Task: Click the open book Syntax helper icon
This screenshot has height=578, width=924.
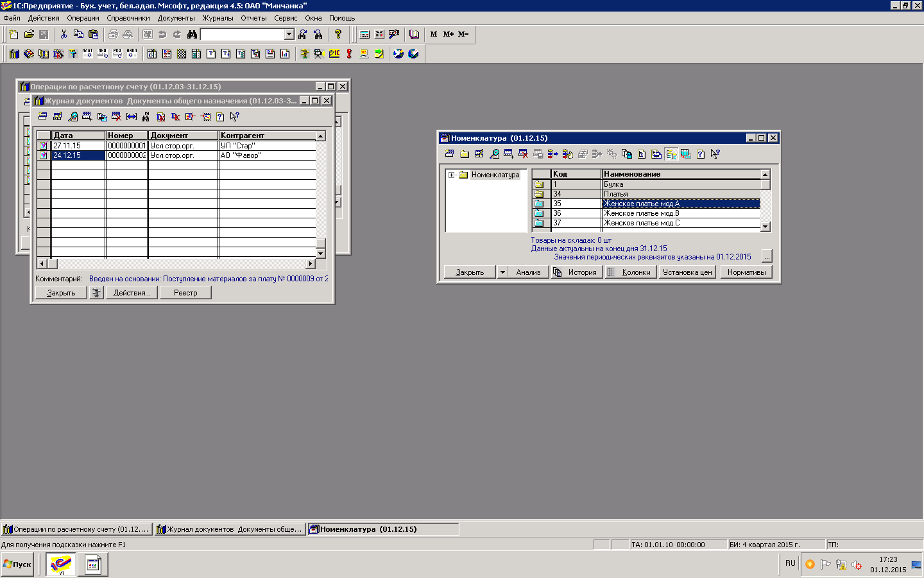Action: (x=415, y=34)
